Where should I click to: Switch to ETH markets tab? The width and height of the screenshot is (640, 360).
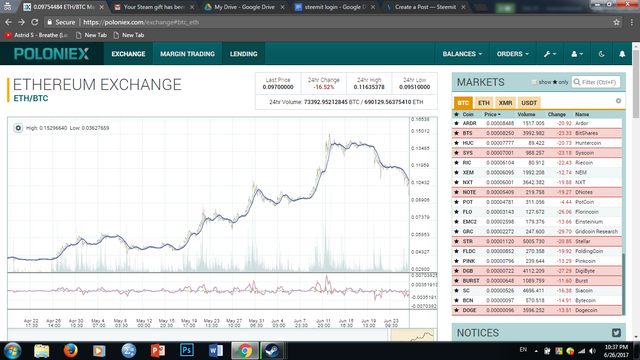[x=484, y=103]
